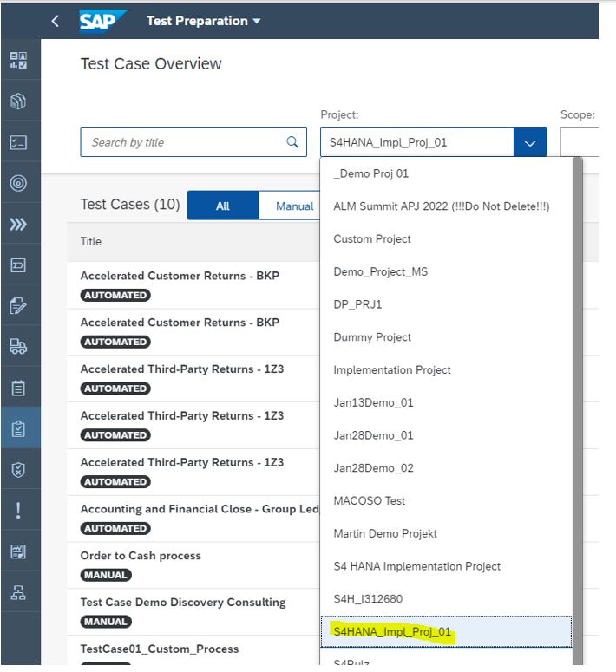Choose Jan13Demo_01 from list
Screen dimensions: 616x672
(446, 402)
